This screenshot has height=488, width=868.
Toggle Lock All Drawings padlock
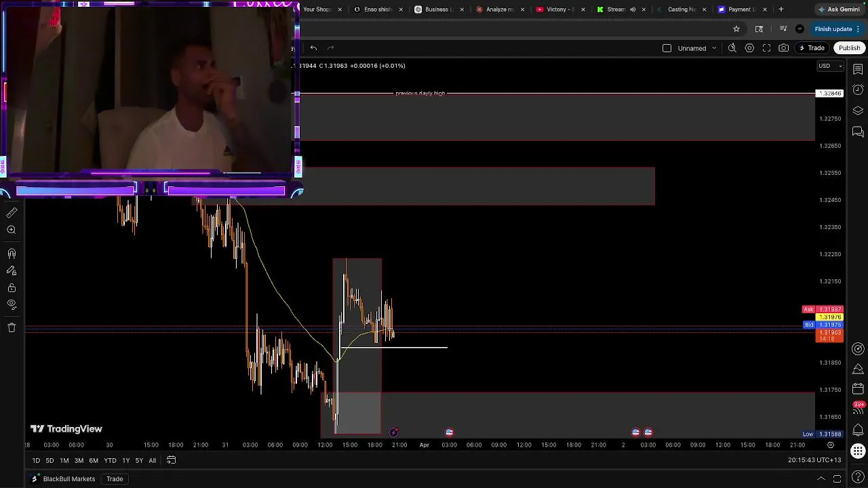click(x=12, y=288)
